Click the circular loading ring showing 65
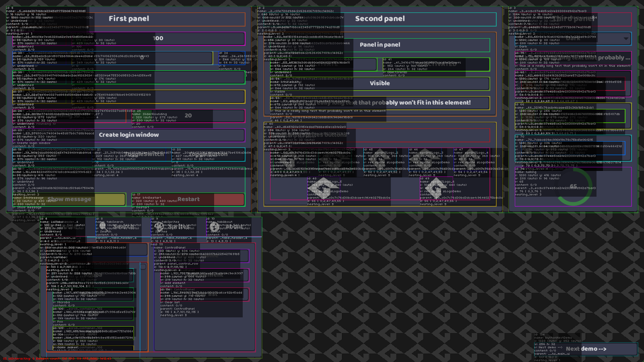The image size is (644, 362). [x=573, y=187]
